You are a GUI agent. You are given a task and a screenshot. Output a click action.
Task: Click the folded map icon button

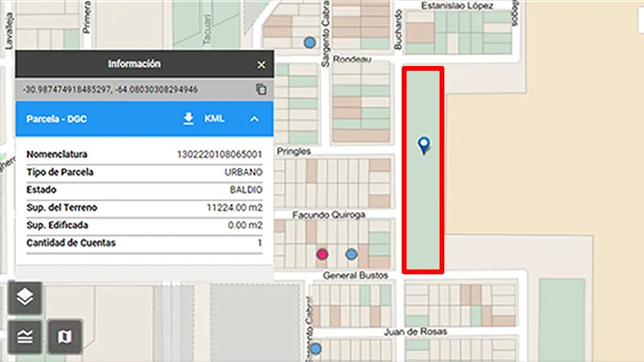pos(65,336)
